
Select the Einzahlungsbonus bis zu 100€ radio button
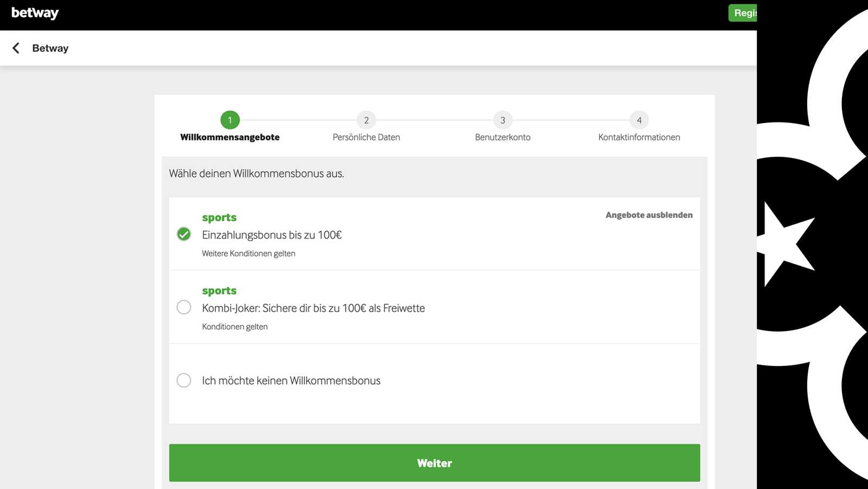(x=184, y=234)
